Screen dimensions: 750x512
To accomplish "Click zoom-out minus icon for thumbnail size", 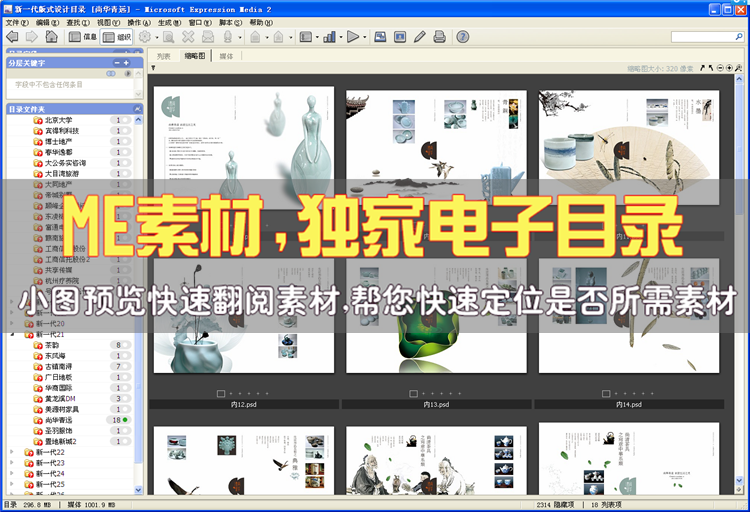I will pyautogui.click(x=720, y=68).
